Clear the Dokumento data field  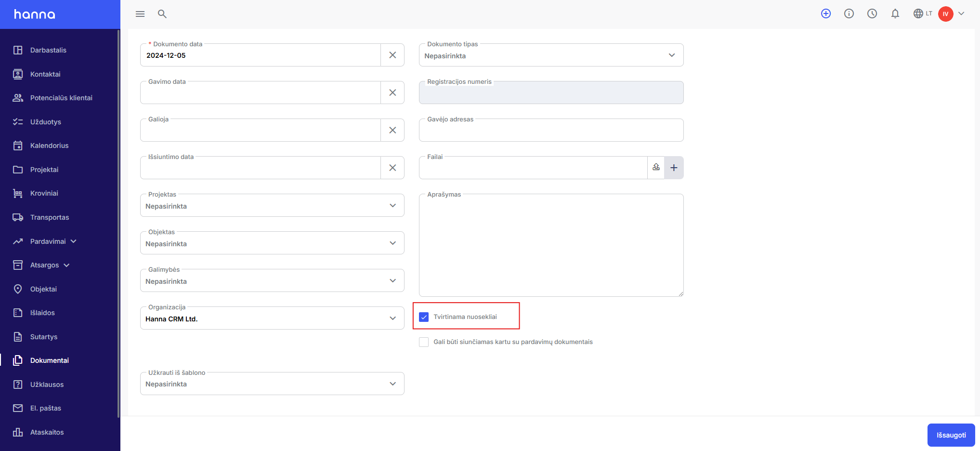click(x=392, y=55)
